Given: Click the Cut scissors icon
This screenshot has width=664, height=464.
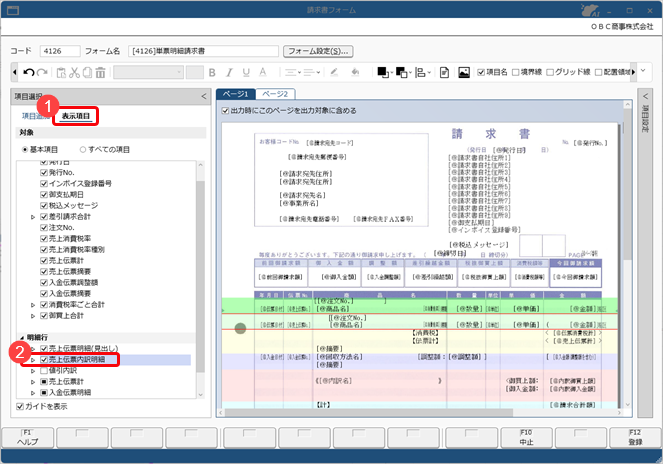Looking at the screenshot, I should 74,72.
